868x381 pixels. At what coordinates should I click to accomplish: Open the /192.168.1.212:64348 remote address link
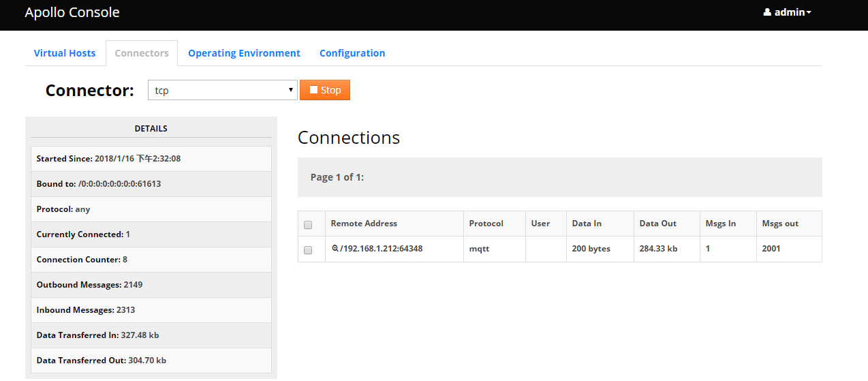tap(381, 249)
